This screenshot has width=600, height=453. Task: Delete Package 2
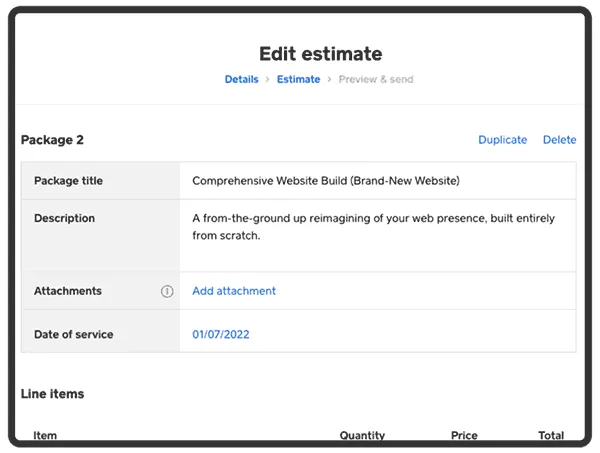pos(559,140)
